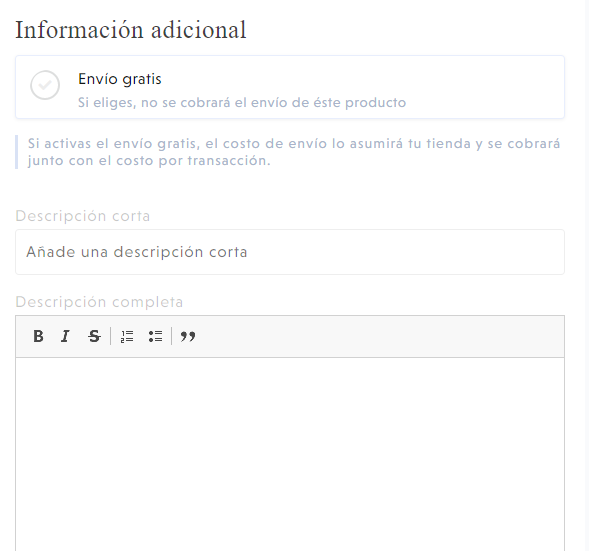Insert a bulleted list in editor
Viewport: 589px width, 551px height.
pos(155,336)
